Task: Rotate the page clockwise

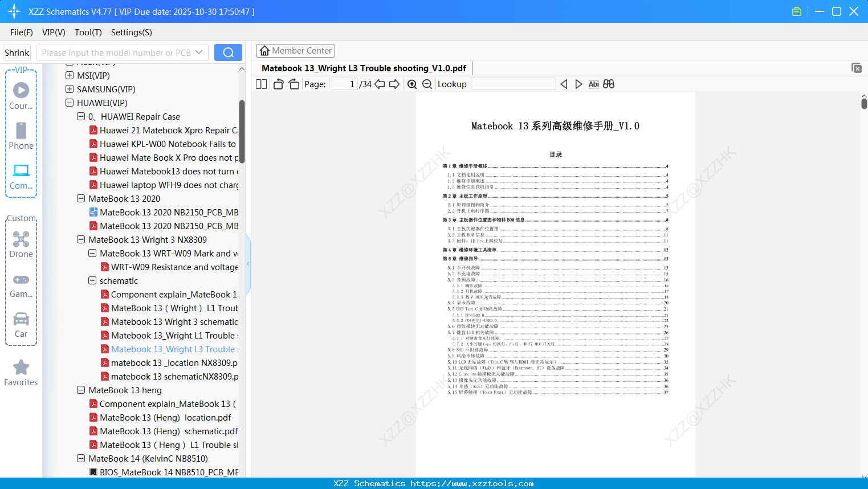Action: (x=294, y=84)
